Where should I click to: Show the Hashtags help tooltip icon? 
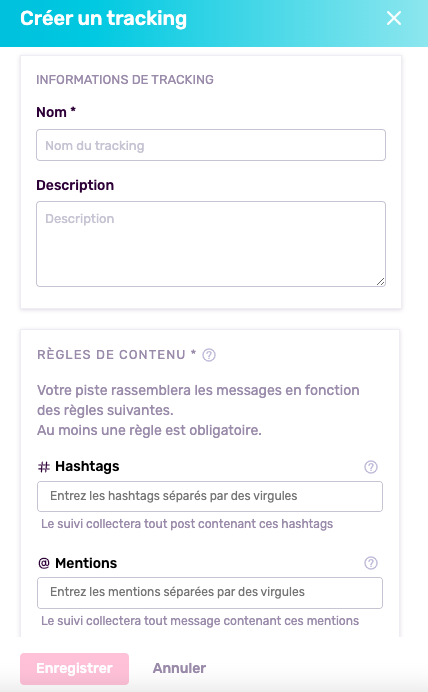(371, 467)
